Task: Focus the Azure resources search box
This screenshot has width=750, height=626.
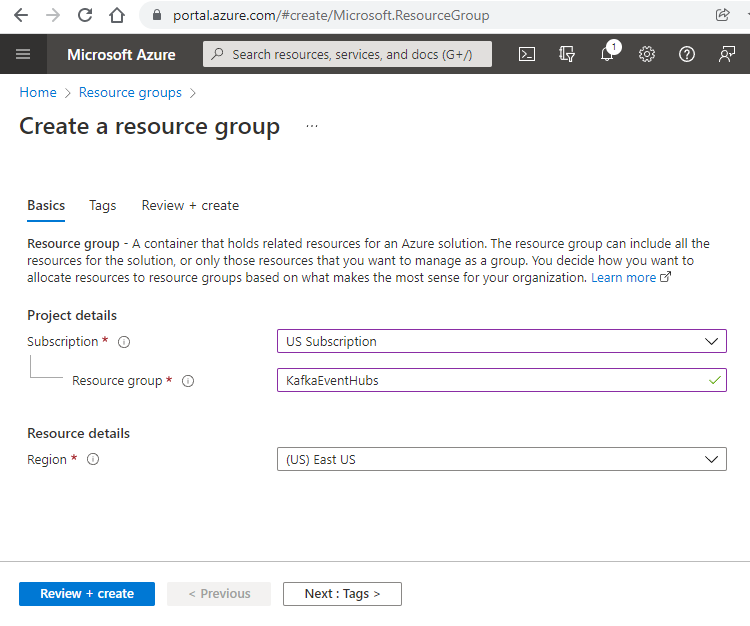Action: (x=347, y=54)
